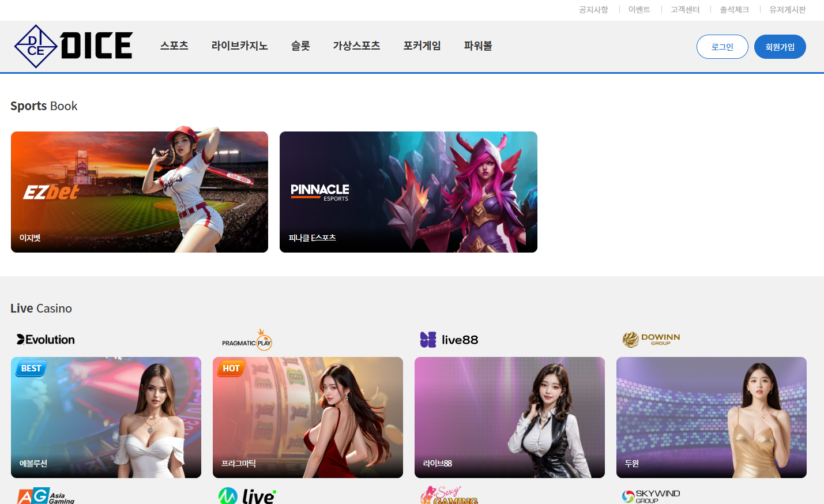Image resolution: width=824 pixels, height=504 pixels.
Task: Click the EZbet logo on the baseball card
Action: tap(51, 192)
